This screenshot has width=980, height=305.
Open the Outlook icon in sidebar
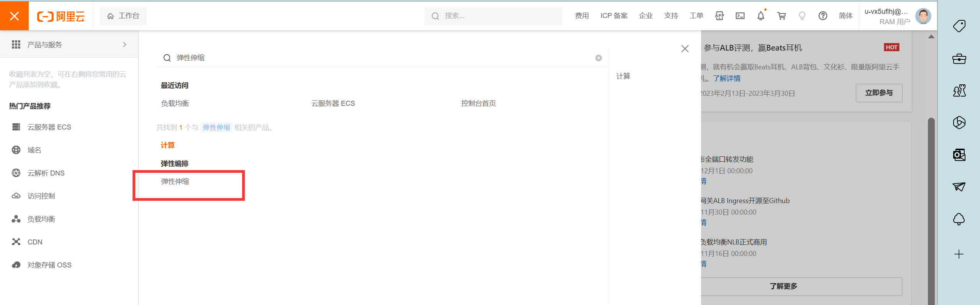(959, 155)
